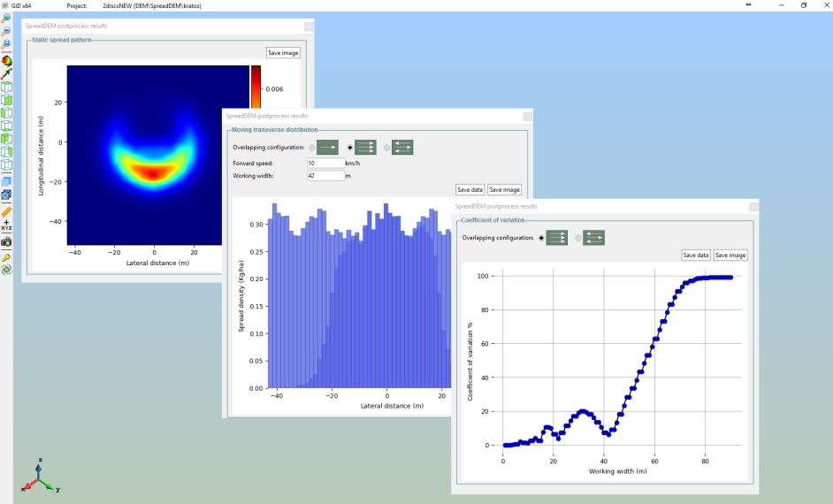The height and width of the screenshot is (504, 833).
Task: Click the Forward speed input field
Action: point(325,164)
